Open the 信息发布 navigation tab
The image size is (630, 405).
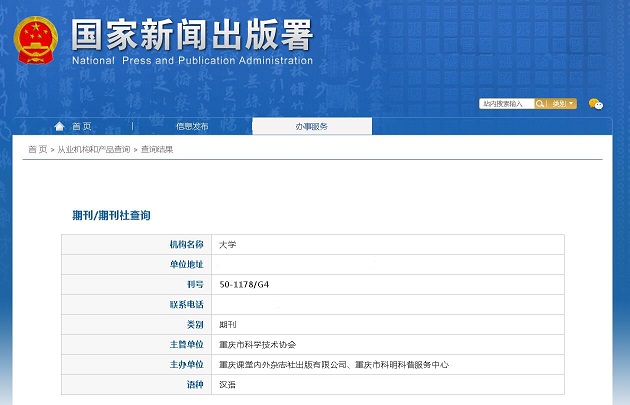192,126
